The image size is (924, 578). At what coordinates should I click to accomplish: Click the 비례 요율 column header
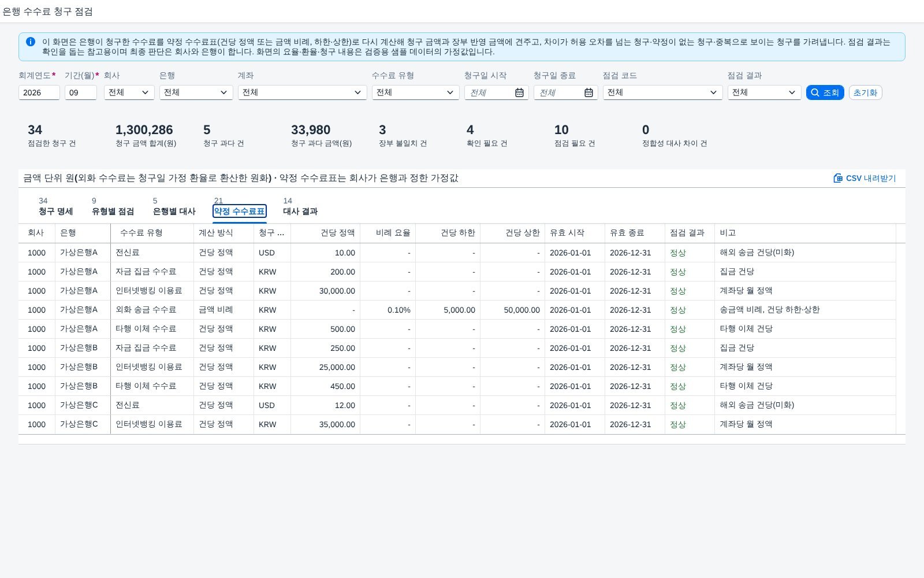(x=388, y=233)
